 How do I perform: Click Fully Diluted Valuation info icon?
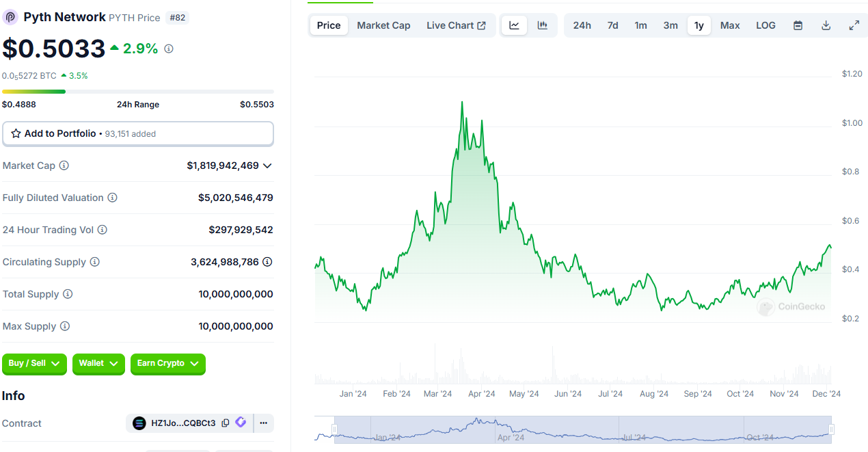pos(112,198)
